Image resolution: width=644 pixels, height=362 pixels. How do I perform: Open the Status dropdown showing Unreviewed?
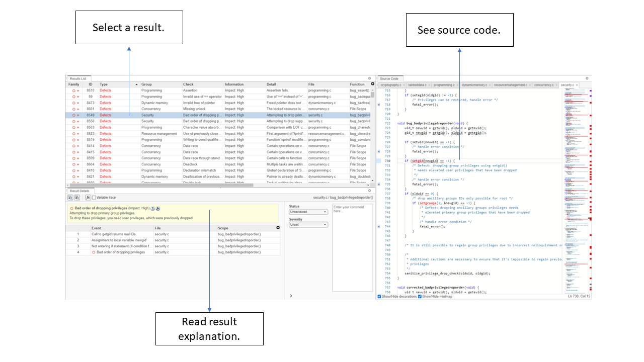click(x=308, y=212)
